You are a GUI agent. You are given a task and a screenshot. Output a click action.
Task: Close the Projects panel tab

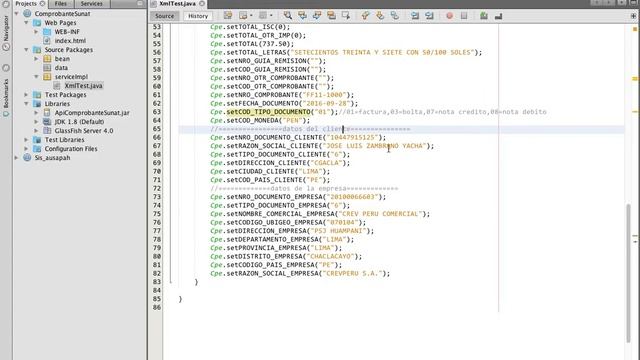coord(42,3)
